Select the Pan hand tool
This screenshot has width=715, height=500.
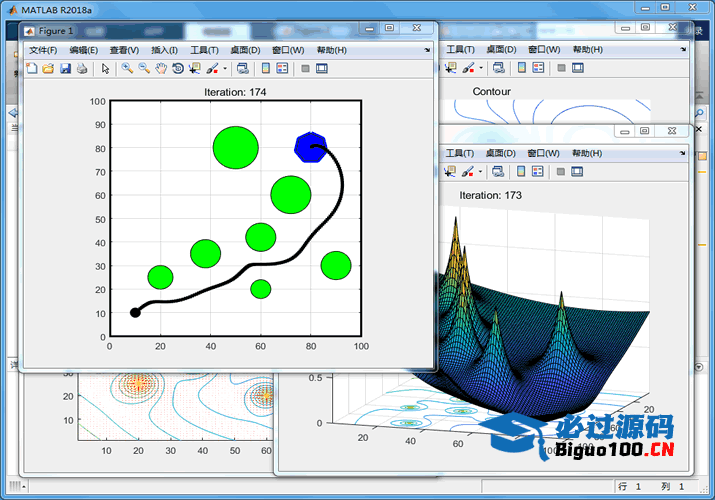coord(161,68)
